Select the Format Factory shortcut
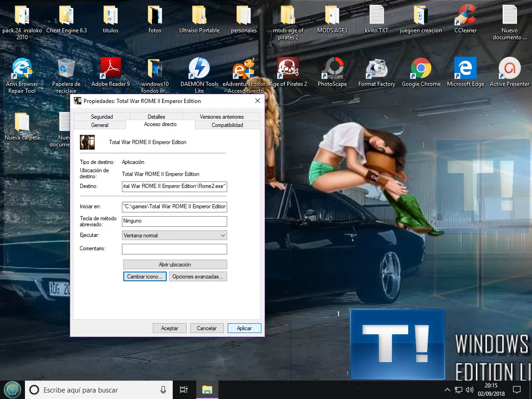532x399 pixels. (x=377, y=68)
